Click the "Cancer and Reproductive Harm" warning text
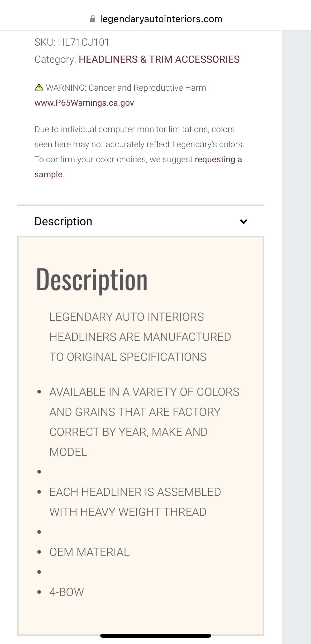Viewport: 311px width, 644px height. 147,88
